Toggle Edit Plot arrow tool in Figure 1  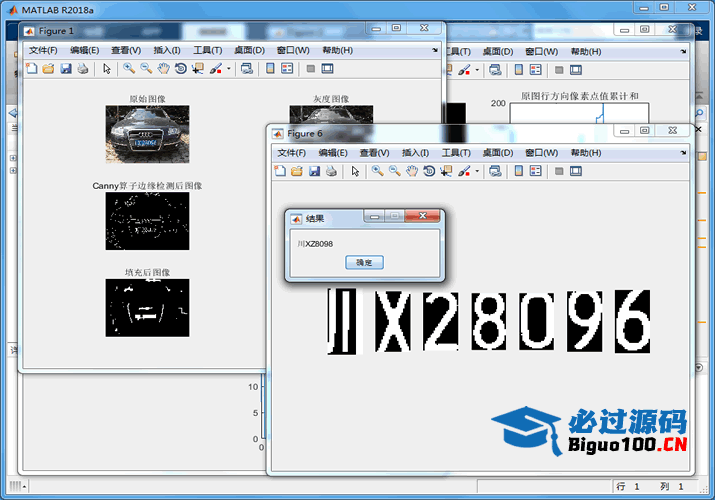click(107, 69)
